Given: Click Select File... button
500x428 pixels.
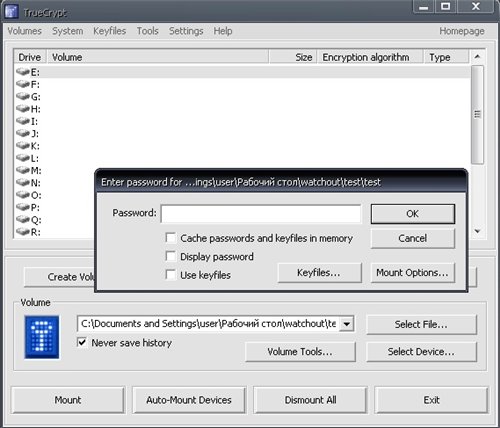Looking at the screenshot, I should pyautogui.click(x=421, y=324).
